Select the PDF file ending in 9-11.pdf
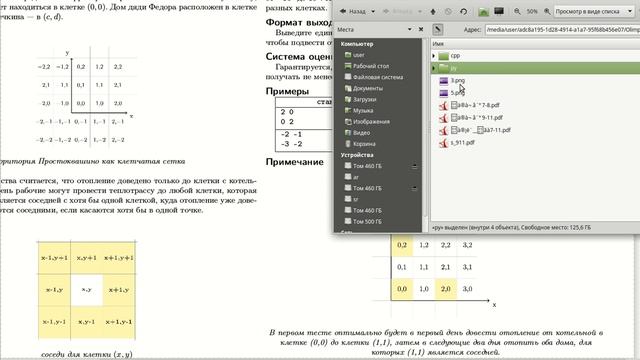 [477, 118]
